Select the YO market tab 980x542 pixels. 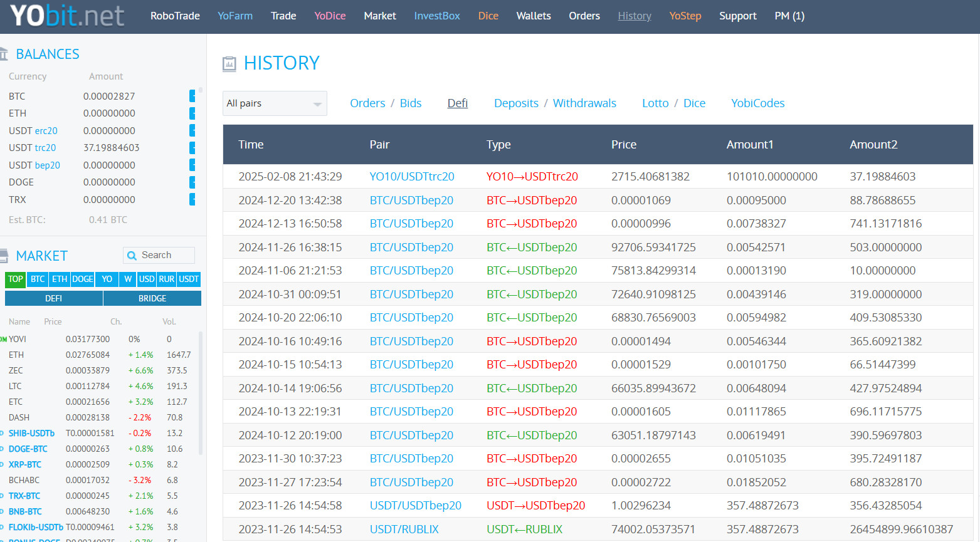point(107,279)
